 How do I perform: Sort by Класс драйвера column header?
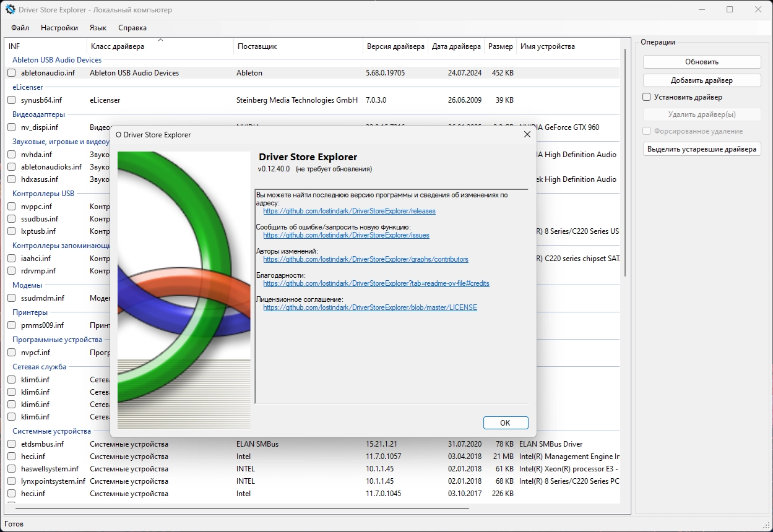161,46
